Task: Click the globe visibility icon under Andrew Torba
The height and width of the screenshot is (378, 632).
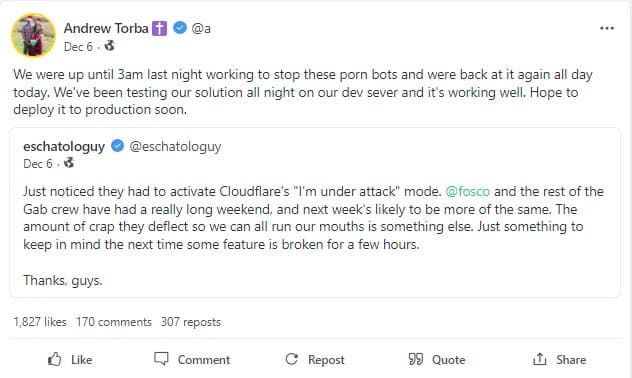Action: [109, 46]
